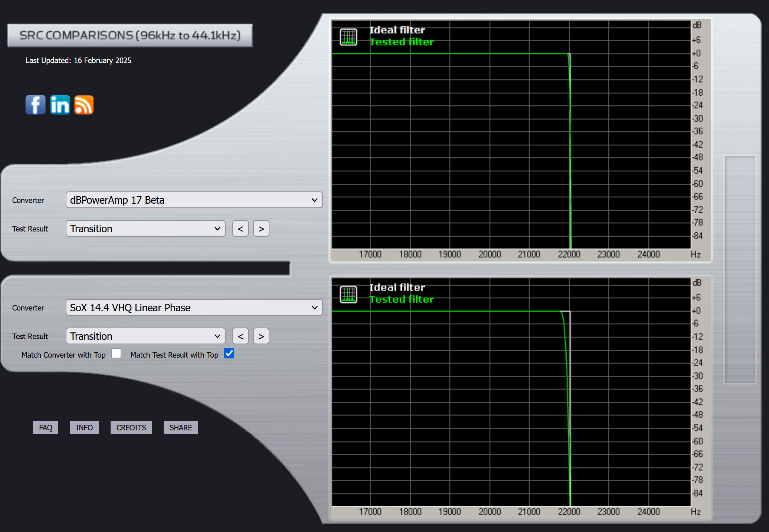
Task: Open the top Converter dropdown dBPowerAmp 17 Beta
Action: pyautogui.click(x=194, y=200)
